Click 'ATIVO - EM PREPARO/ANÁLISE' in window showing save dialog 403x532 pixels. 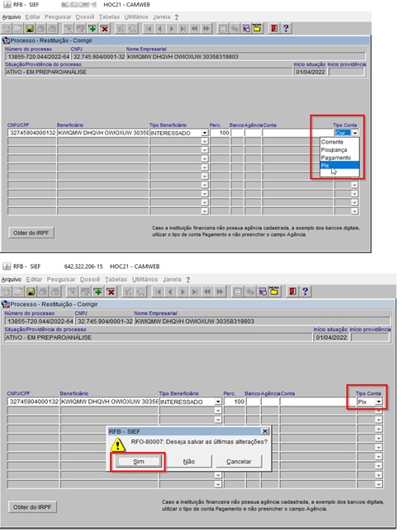(x=158, y=337)
